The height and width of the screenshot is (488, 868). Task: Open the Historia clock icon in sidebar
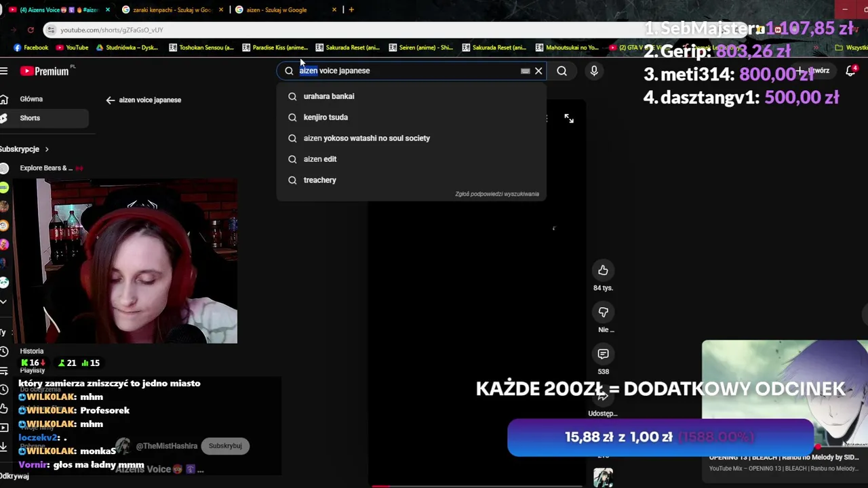[x=4, y=351]
